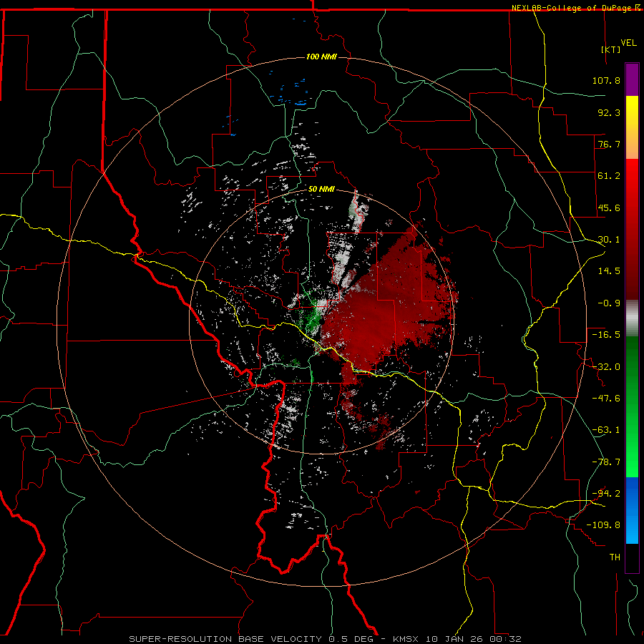Click the -63.1 legend value
Viewport: 644px width, 644px height.
coord(606,430)
